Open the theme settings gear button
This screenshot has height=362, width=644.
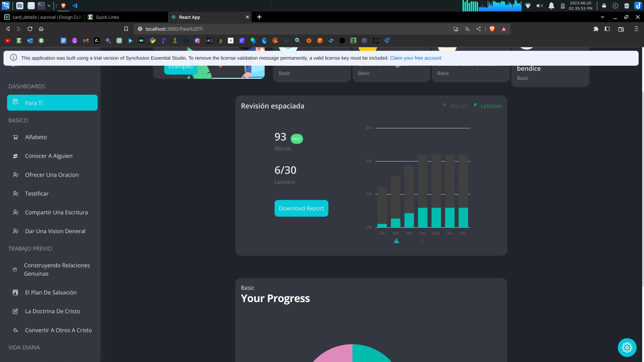[x=627, y=348]
